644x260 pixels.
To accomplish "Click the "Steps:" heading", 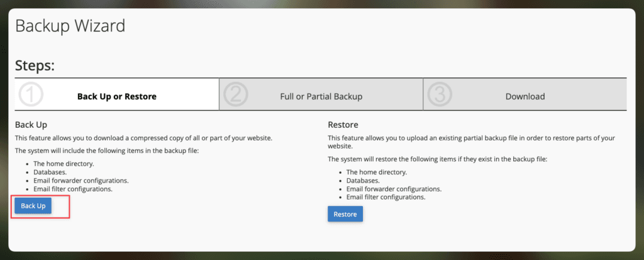I will click(35, 65).
